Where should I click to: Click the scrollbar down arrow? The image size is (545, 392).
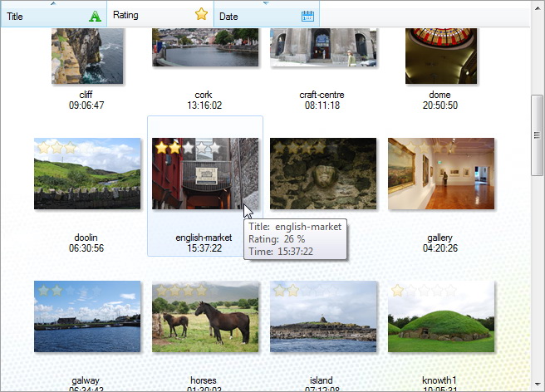tap(538, 384)
